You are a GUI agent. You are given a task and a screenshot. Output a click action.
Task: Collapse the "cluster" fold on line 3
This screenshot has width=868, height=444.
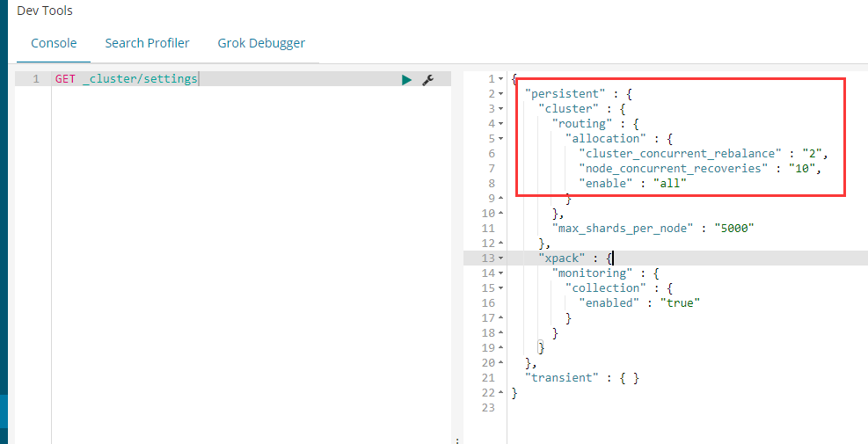click(501, 109)
